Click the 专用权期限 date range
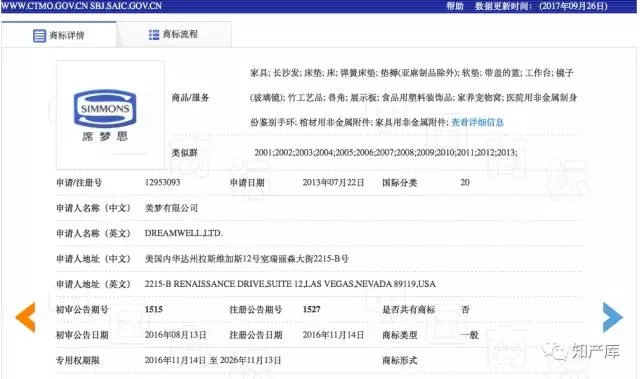This screenshot has width=640, height=379. click(x=213, y=360)
